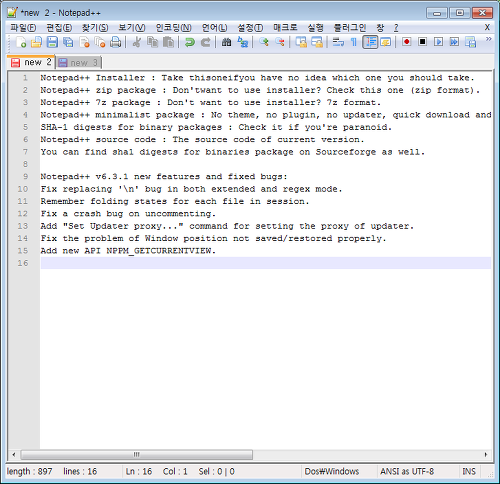This screenshot has width=500, height=484.
Task: Click the horizontal scrollbar right arrow
Action: point(486,455)
